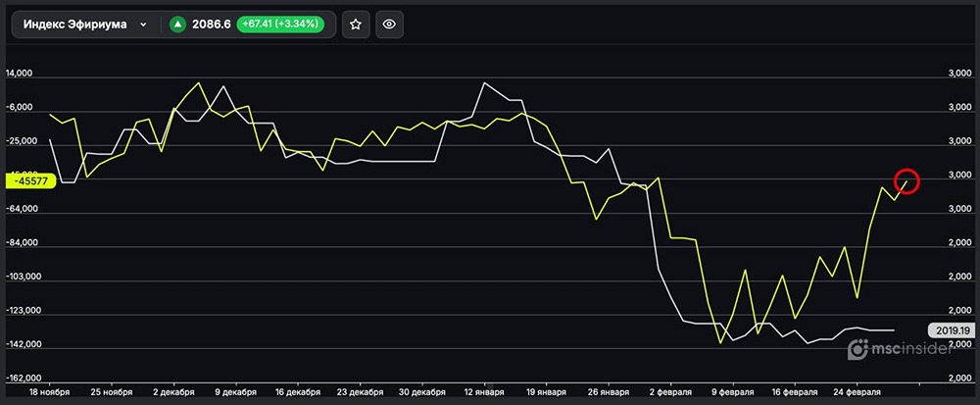This screenshot has width=980, height=405.
Task: Click the star favorite icon
Action: click(356, 25)
